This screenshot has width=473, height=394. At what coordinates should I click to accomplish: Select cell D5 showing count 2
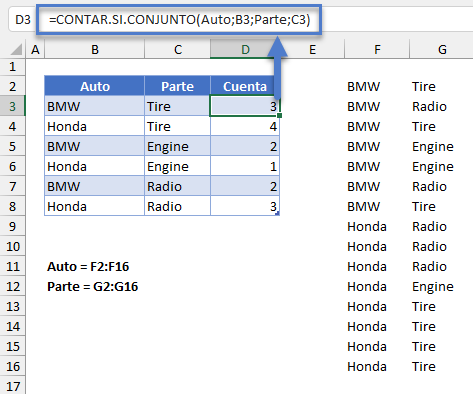coord(245,146)
